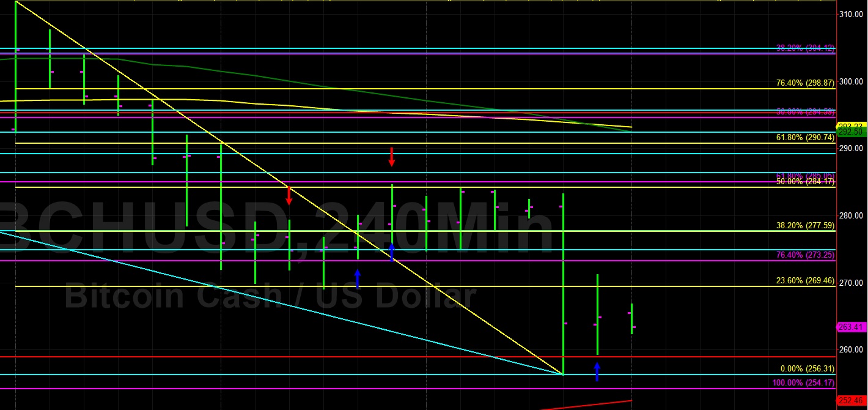This screenshot has width=868, height=410.
Task: Click the 50.00% (294.59) Fibonacci label
Action: pyautogui.click(x=805, y=112)
